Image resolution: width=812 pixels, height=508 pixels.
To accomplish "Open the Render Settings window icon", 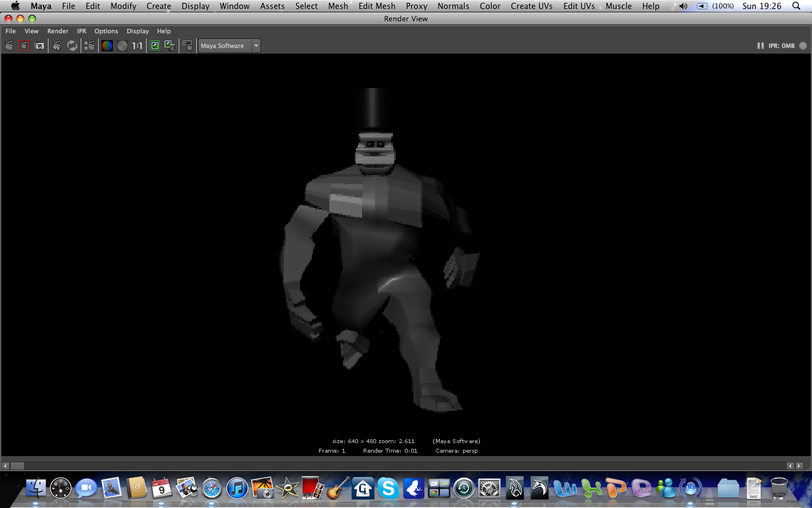I will 90,46.
